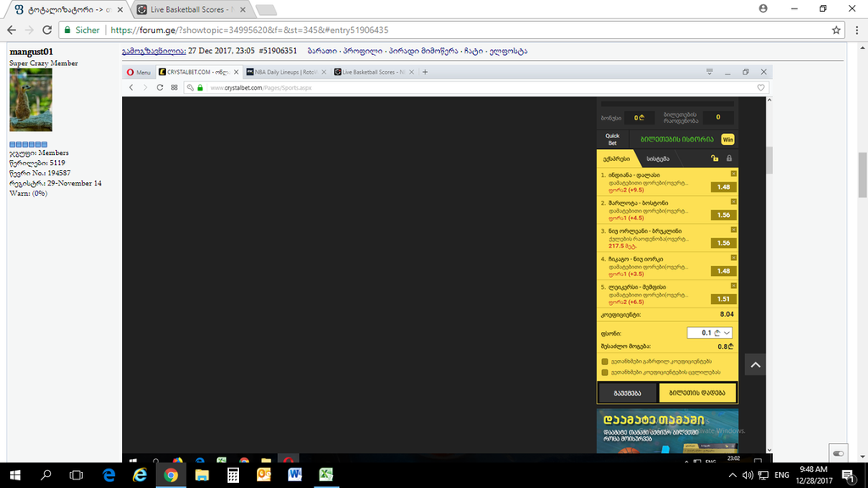Viewport: 868px width, 488px height.
Task: Open the ელფოსტა link
Action: click(x=509, y=51)
